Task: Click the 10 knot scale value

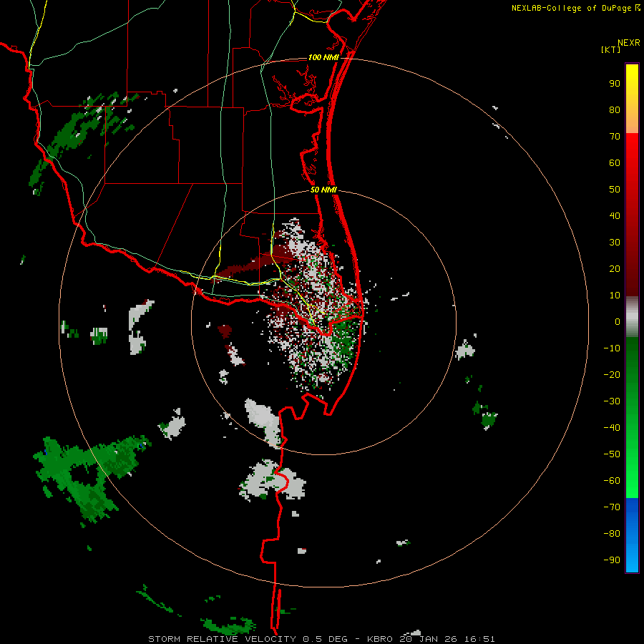Action: pyautogui.click(x=615, y=296)
